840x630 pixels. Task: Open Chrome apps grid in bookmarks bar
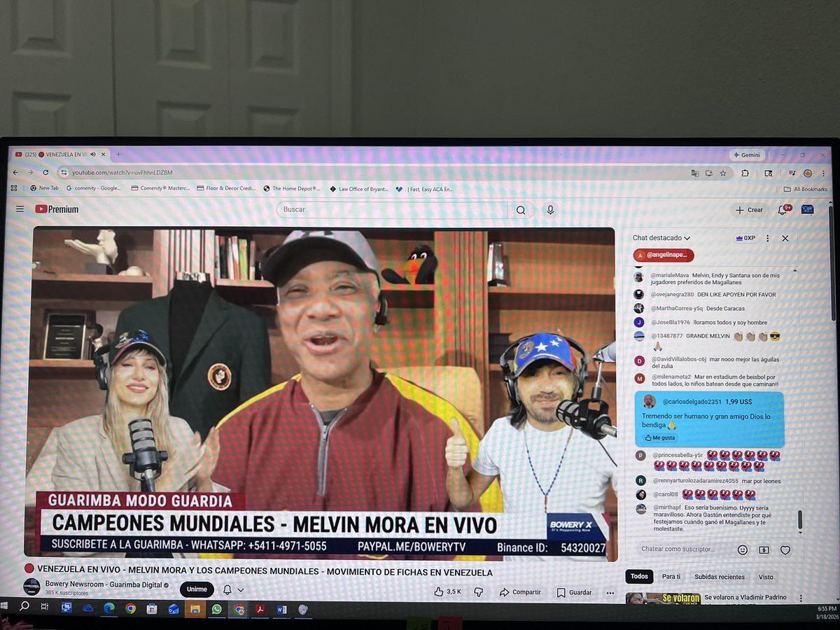[x=14, y=188]
